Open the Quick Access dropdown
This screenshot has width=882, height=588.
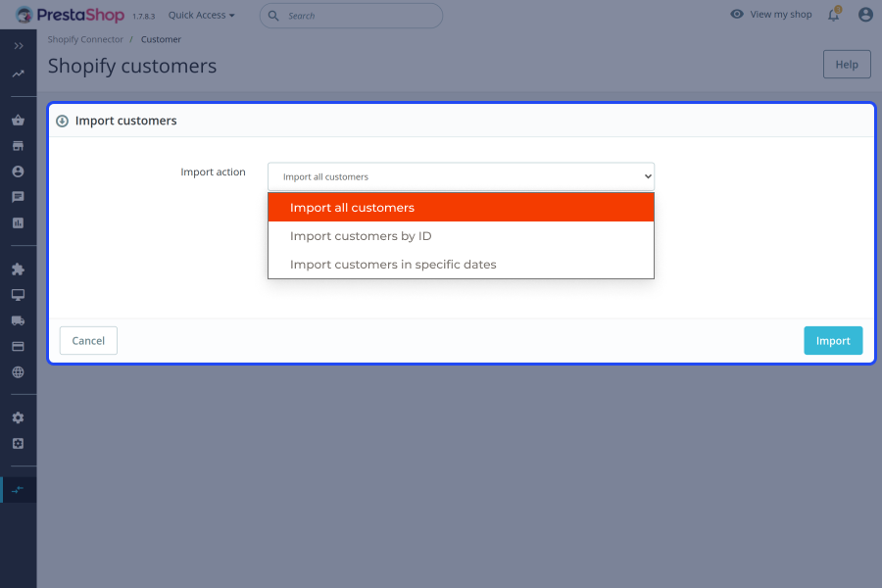(201, 16)
